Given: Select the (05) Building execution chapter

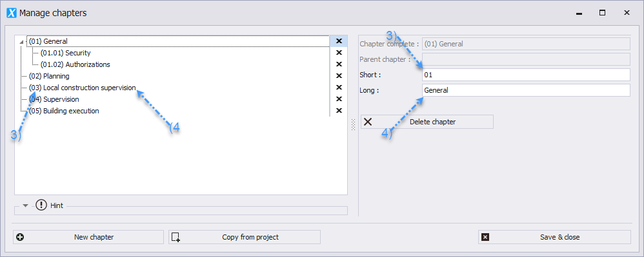Looking at the screenshot, I should pyautogui.click(x=64, y=111).
